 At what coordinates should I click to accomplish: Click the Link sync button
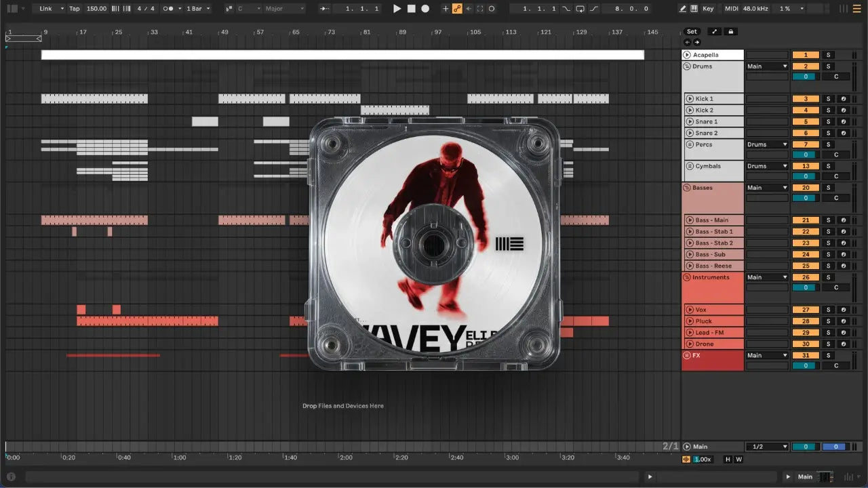pyautogui.click(x=50, y=9)
